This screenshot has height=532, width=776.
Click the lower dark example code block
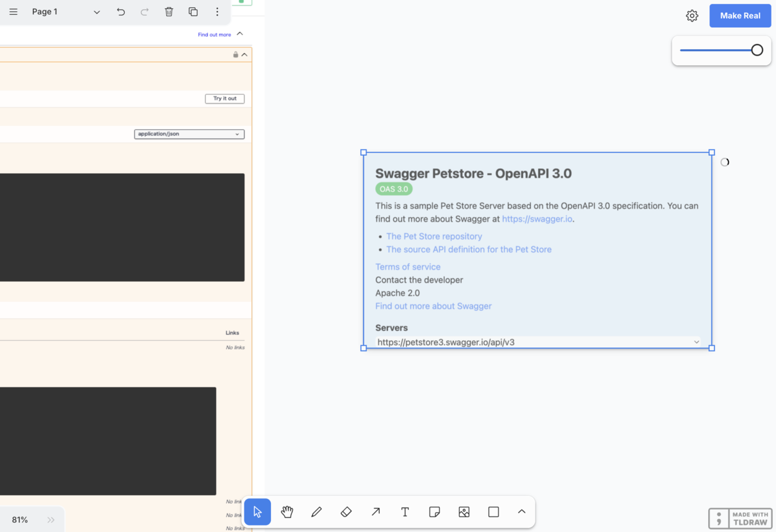point(108,441)
